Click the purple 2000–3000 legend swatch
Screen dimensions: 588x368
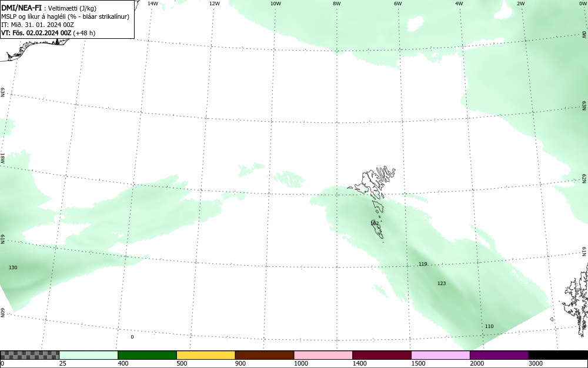499,355
